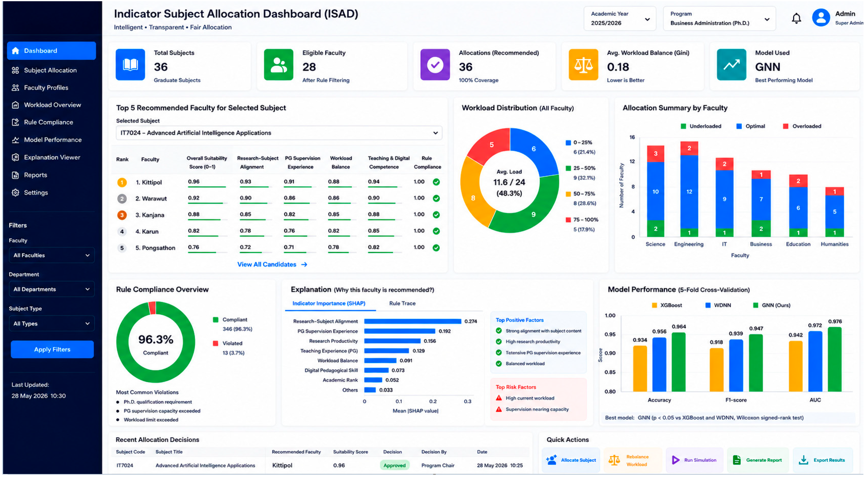Click the Apply Filters button

pos(52,349)
